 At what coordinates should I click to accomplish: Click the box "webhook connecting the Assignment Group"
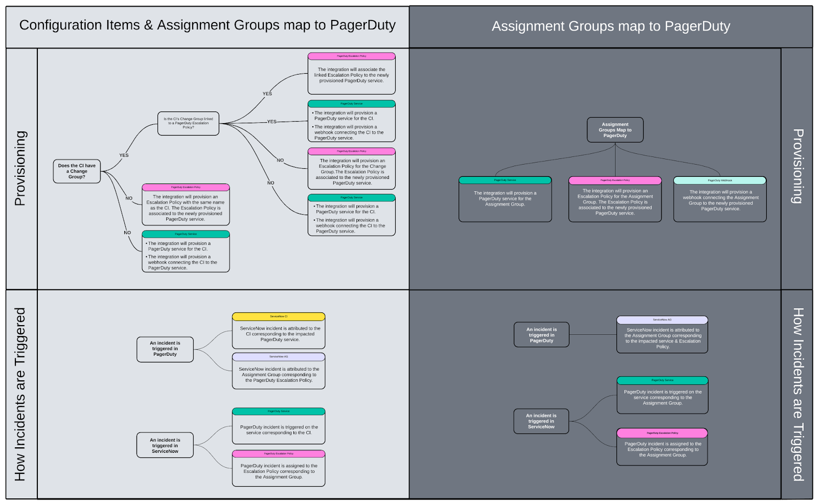(720, 199)
